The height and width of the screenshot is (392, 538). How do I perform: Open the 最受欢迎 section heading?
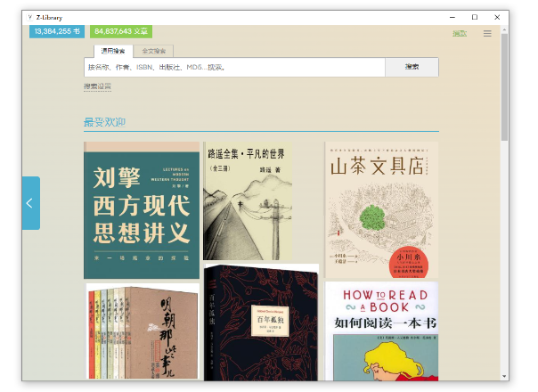[104, 122]
